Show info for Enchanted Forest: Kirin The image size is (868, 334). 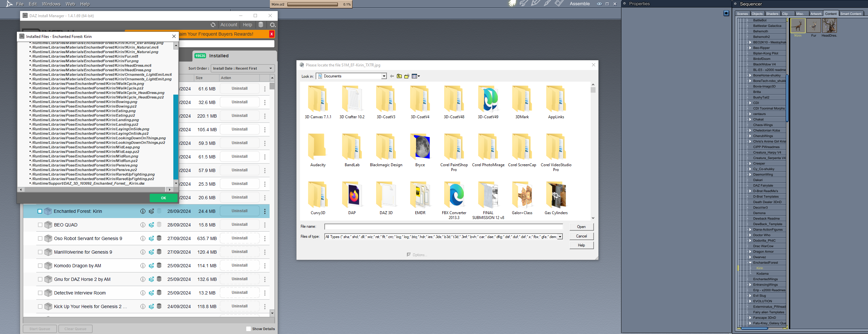click(x=143, y=211)
